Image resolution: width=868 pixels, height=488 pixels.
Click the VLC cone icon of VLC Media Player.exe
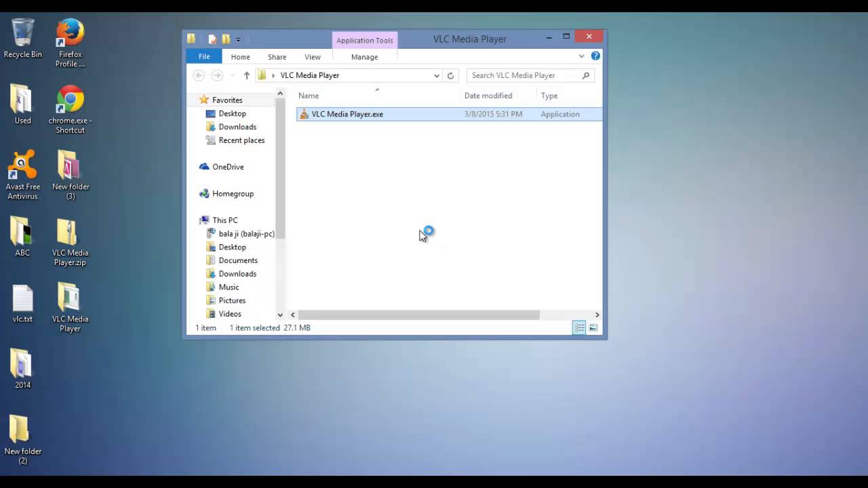click(x=304, y=114)
